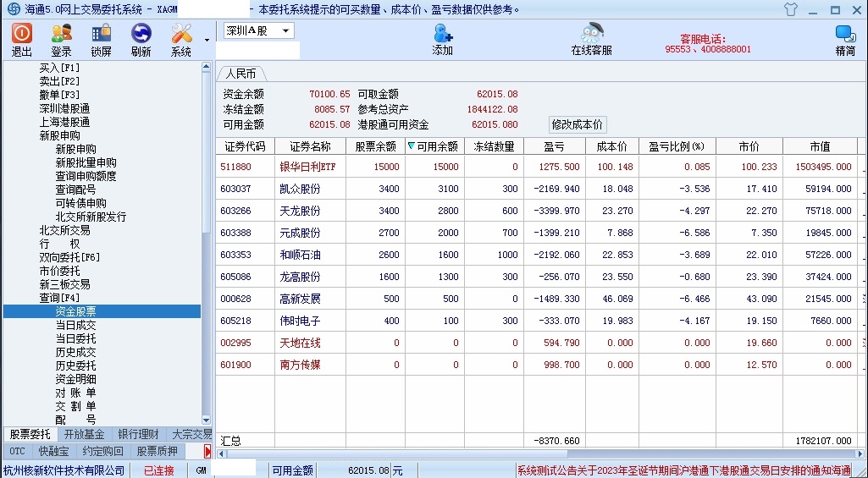Sort by 市值 column header
This screenshot has width=868, height=478.
point(820,146)
